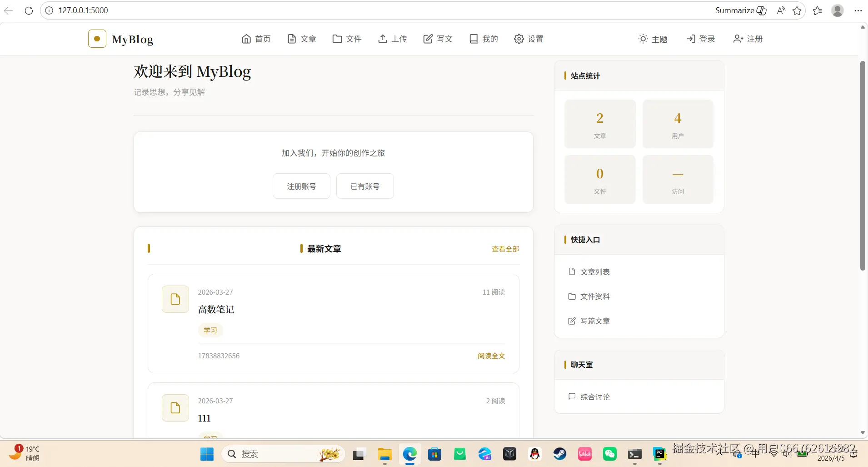Open 综合讨论 chat room entry
The width and height of the screenshot is (868, 467).
point(595,397)
